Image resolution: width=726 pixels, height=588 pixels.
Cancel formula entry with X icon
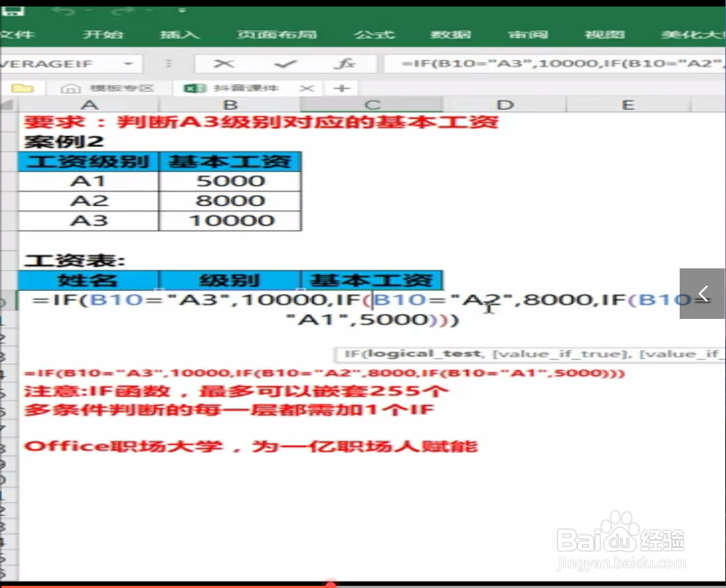coord(224,64)
